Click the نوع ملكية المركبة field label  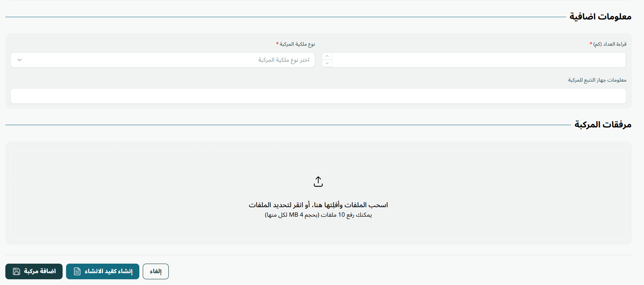[295, 44]
